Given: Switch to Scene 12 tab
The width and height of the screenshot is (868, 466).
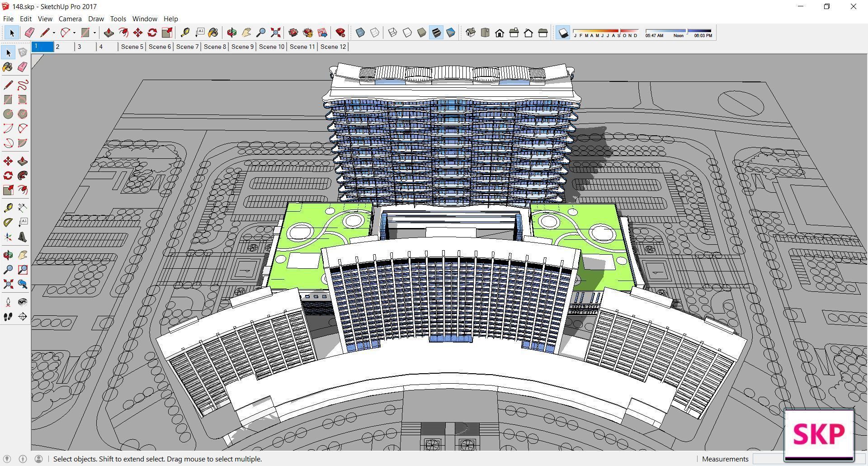Looking at the screenshot, I should pyautogui.click(x=333, y=47).
